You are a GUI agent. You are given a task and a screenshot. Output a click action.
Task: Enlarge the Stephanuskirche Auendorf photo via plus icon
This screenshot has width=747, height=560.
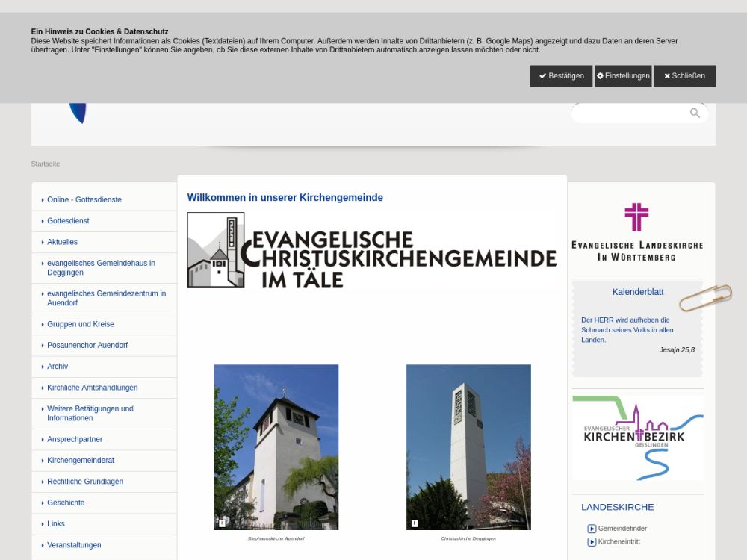[x=222, y=523]
